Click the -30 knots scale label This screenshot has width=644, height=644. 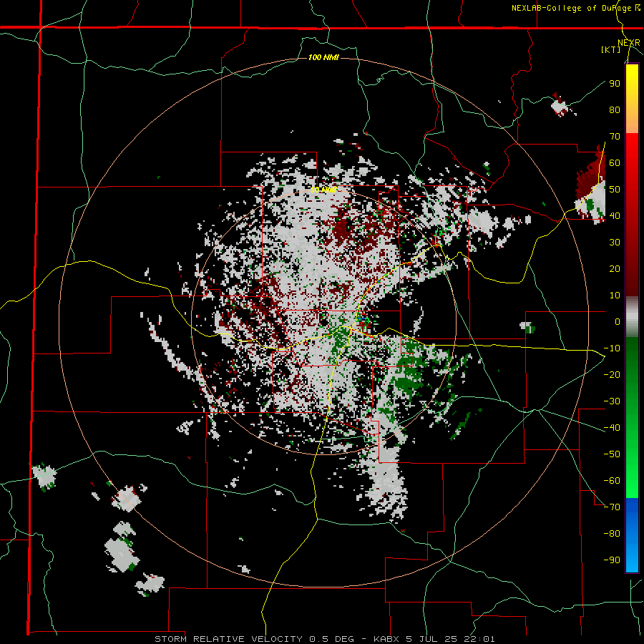(612, 401)
